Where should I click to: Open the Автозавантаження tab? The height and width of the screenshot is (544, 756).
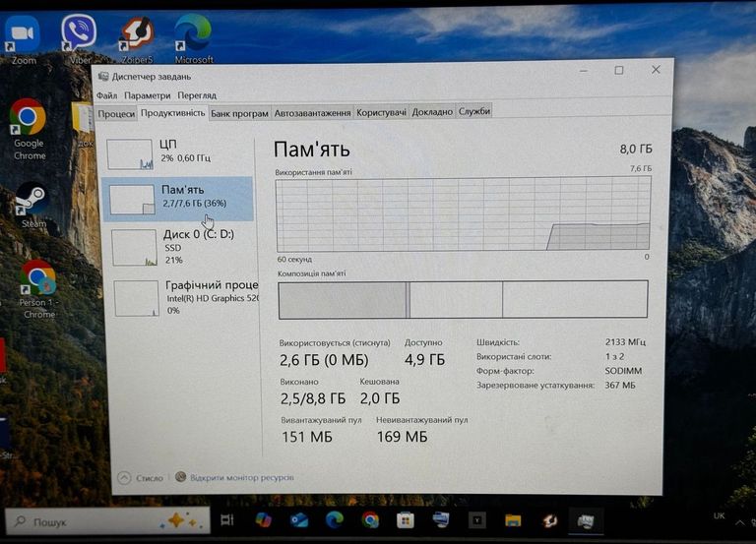point(312,113)
